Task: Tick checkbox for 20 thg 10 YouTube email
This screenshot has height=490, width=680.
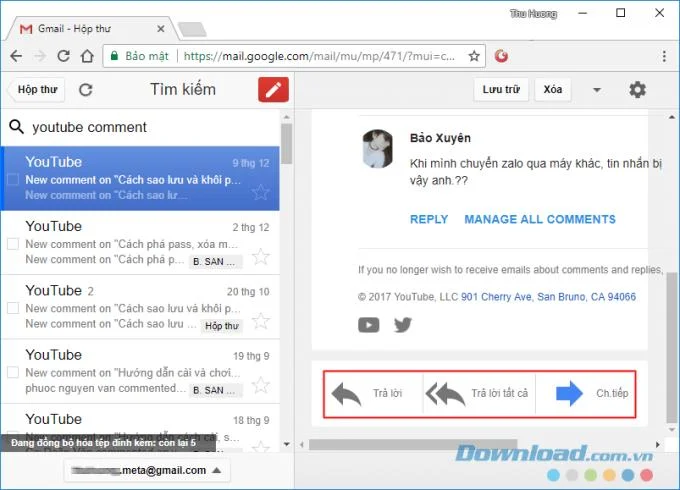Action: coord(13,308)
